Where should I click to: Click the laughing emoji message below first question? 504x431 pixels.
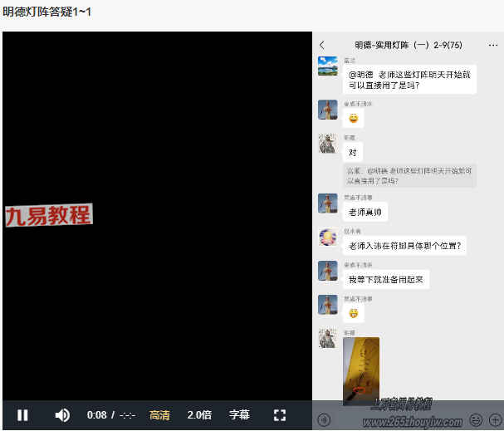[353, 118]
